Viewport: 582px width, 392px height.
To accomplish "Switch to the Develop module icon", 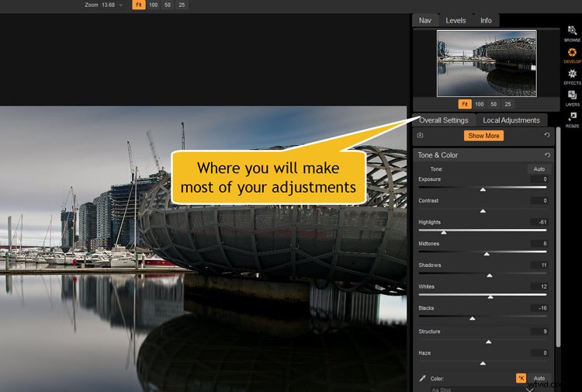I will coord(572,55).
